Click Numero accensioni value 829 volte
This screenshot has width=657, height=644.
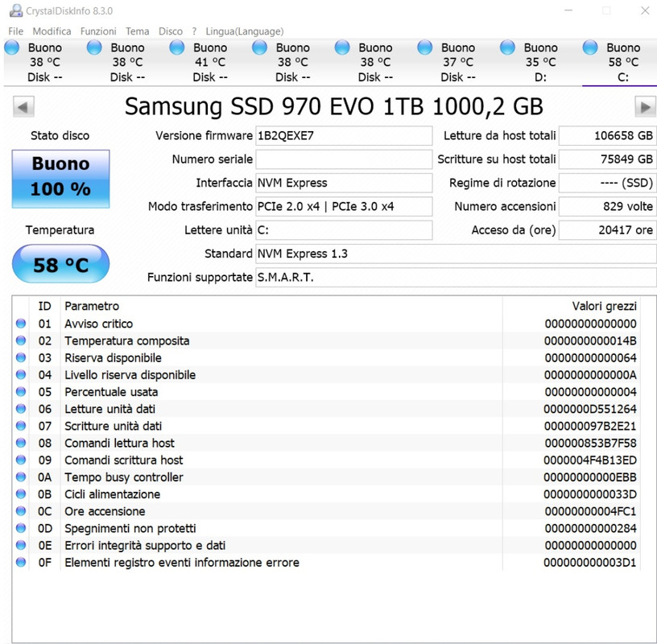(608, 207)
